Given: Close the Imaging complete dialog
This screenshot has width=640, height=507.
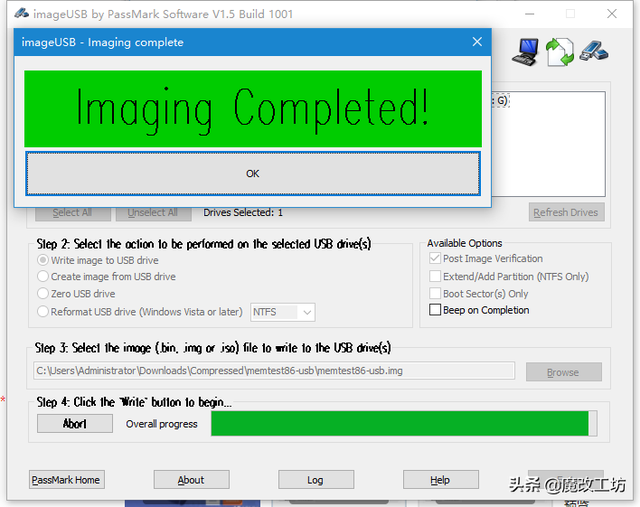Looking at the screenshot, I should [477, 42].
